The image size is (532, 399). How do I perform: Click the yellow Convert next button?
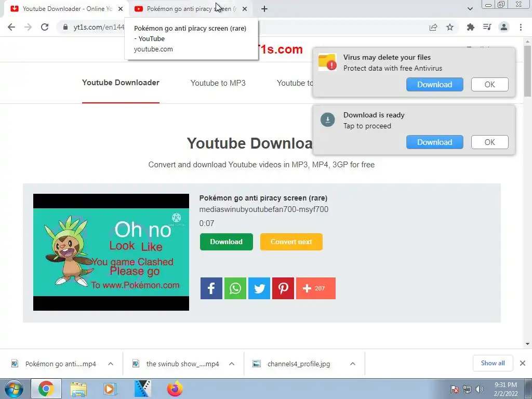(x=291, y=242)
